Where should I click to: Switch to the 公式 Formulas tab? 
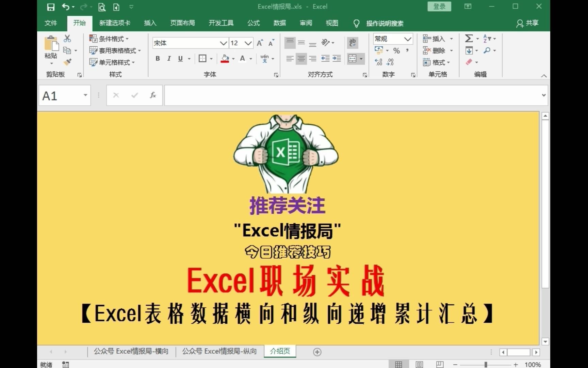(x=254, y=23)
